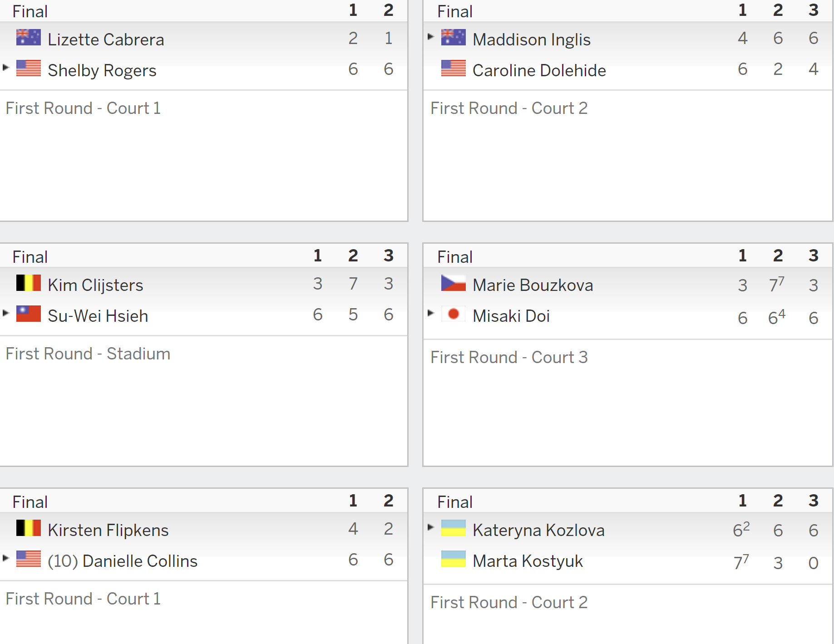Image resolution: width=834 pixels, height=644 pixels.
Task: Open Lizette Cabrera player link
Action: [x=106, y=39]
